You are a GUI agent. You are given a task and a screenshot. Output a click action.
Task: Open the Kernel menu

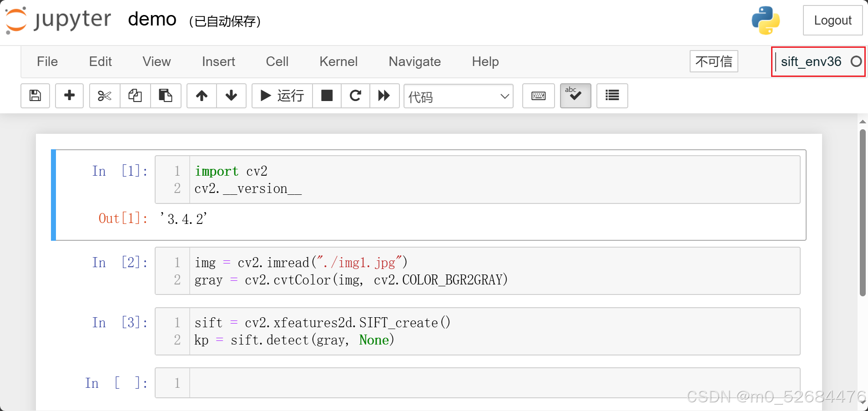click(x=338, y=61)
